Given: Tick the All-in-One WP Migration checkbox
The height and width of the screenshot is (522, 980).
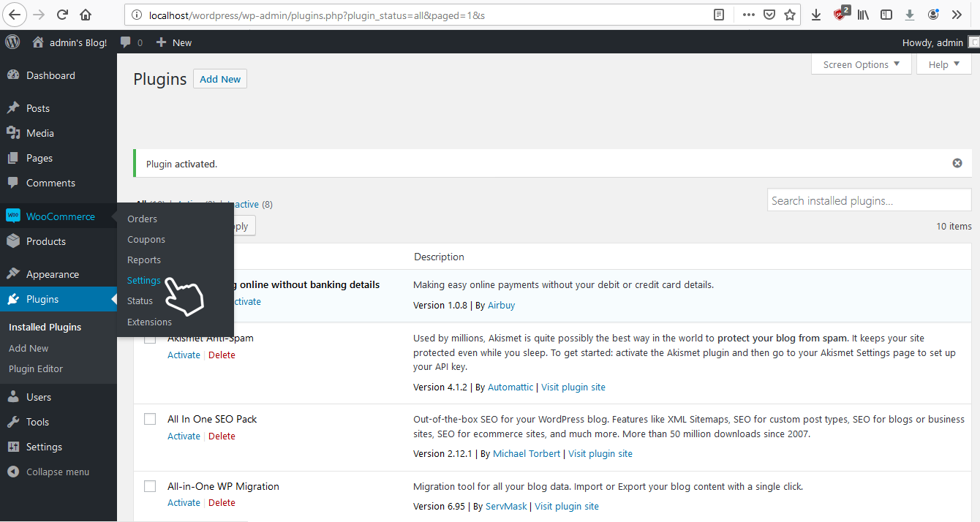Looking at the screenshot, I should click(x=150, y=486).
